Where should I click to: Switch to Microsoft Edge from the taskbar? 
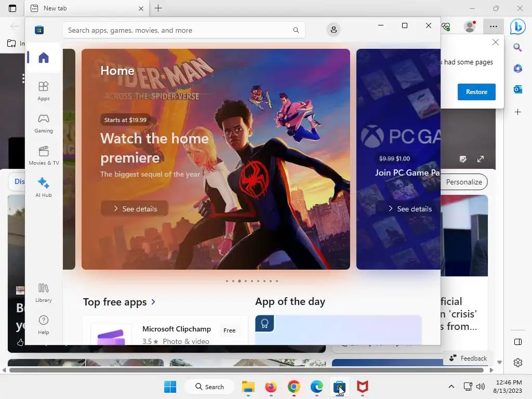point(316,387)
